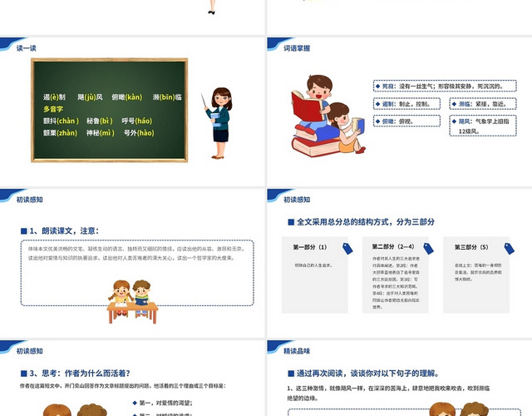The image size is (532, 416).
Task: Click the square bullet before 1、朗读课文
Action: 24,231
